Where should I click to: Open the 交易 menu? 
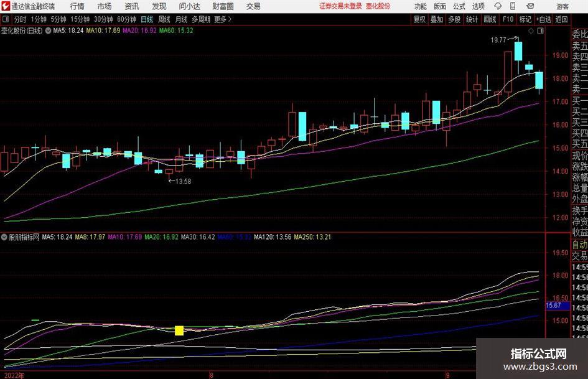pyautogui.click(x=253, y=6)
